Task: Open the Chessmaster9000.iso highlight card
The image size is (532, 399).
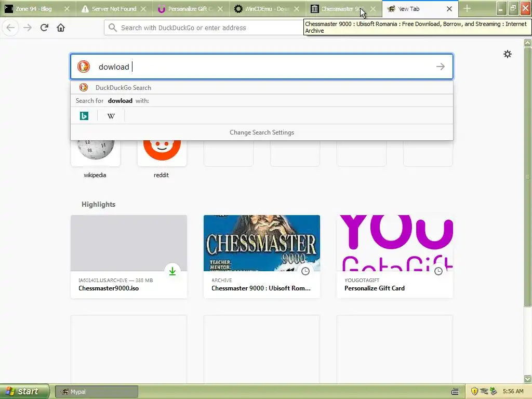Action: (x=129, y=257)
